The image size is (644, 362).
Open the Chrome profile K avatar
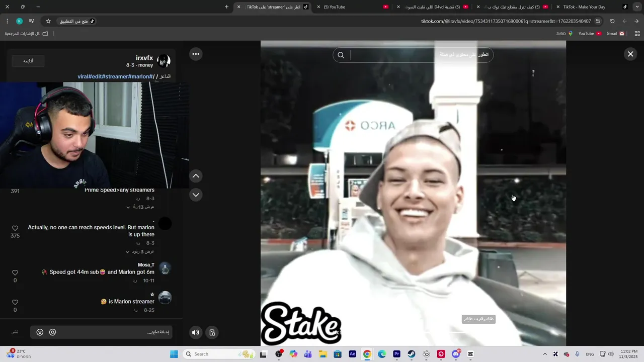pos(19,21)
